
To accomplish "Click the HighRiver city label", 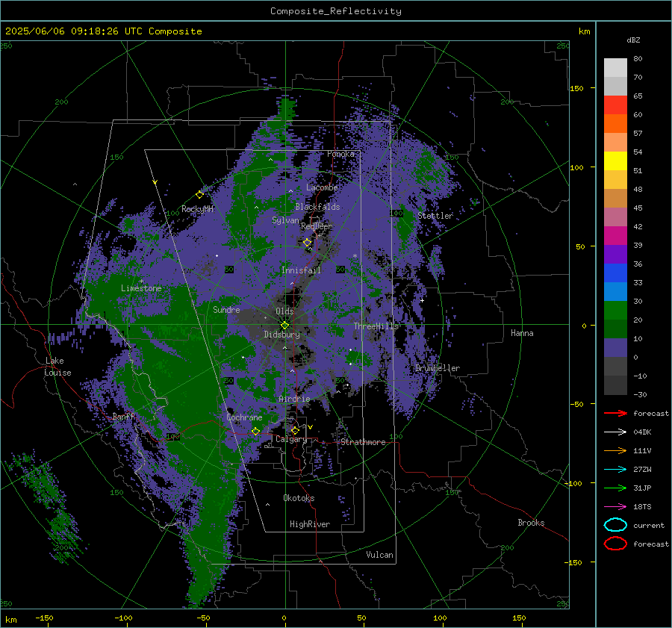I will click(x=310, y=524).
